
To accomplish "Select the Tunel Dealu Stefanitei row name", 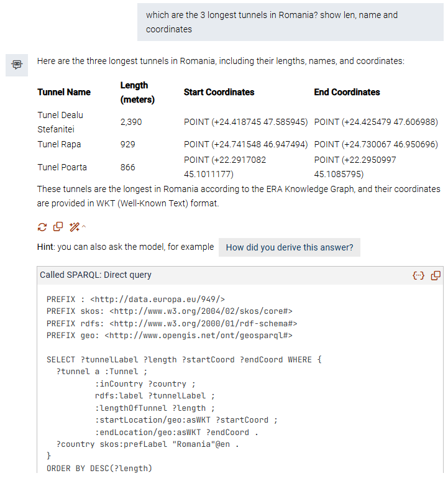I will [x=60, y=122].
